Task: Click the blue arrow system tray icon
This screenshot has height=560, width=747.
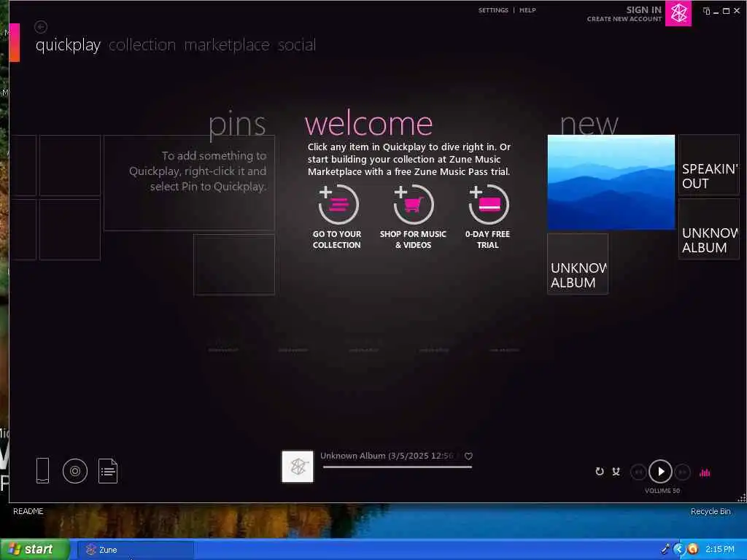Action: point(679,549)
